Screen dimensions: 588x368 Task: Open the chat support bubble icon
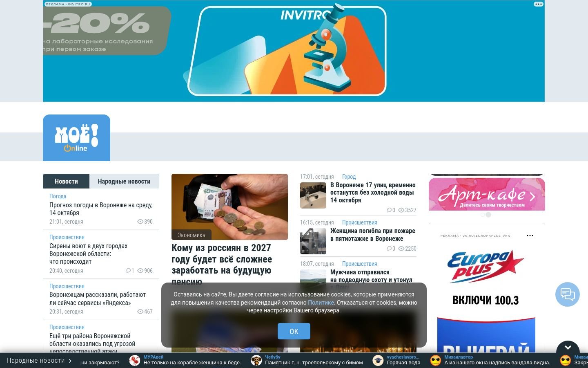[568, 294]
